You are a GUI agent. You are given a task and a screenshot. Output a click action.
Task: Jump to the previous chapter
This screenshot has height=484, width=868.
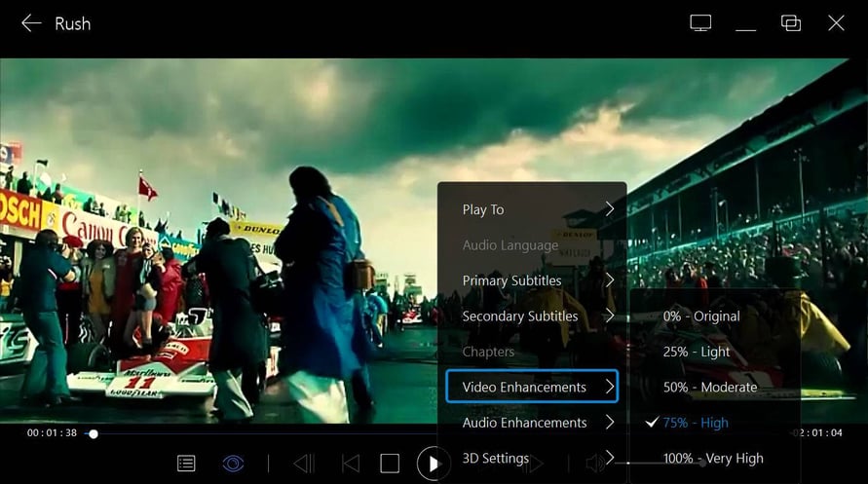351,464
